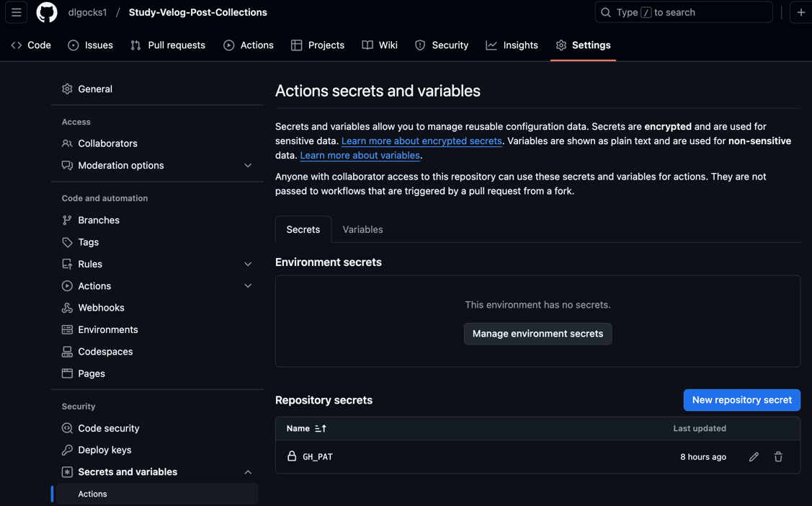This screenshot has width=812, height=506.
Task: Click the GitHub Octocat logo
Action: tap(47, 12)
